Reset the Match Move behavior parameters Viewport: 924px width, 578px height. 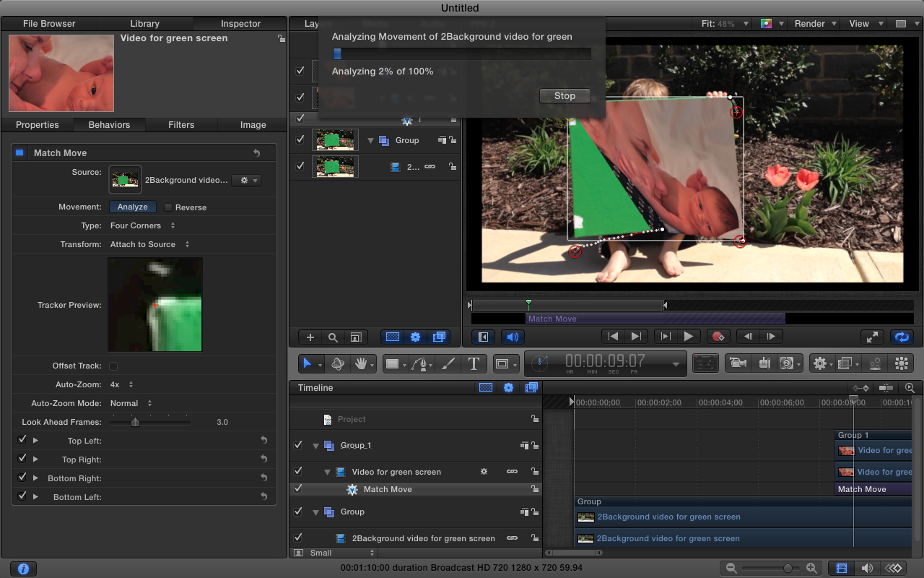pyautogui.click(x=257, y=153)
